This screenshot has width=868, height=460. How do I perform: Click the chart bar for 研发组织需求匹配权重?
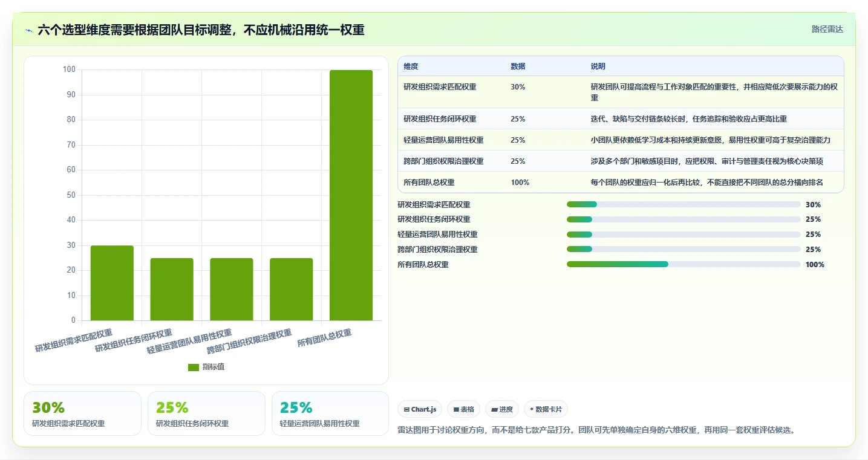(x=112, y=283)
